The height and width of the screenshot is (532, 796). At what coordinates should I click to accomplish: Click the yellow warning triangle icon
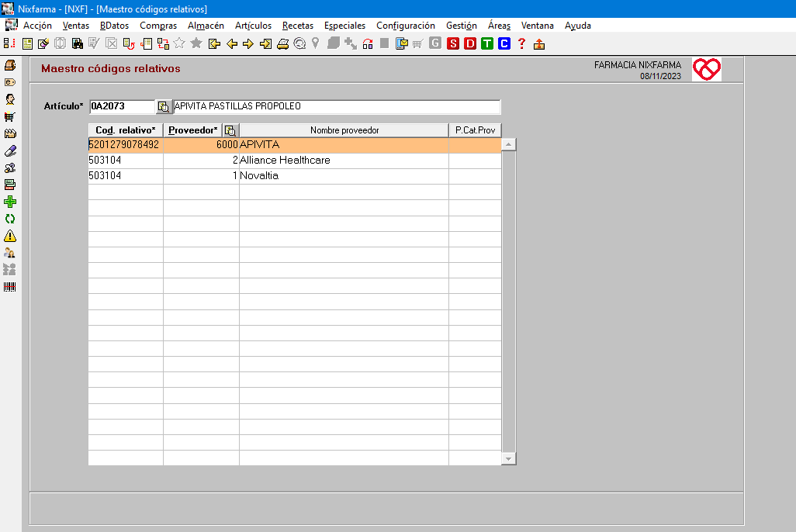tap(9, 236)
